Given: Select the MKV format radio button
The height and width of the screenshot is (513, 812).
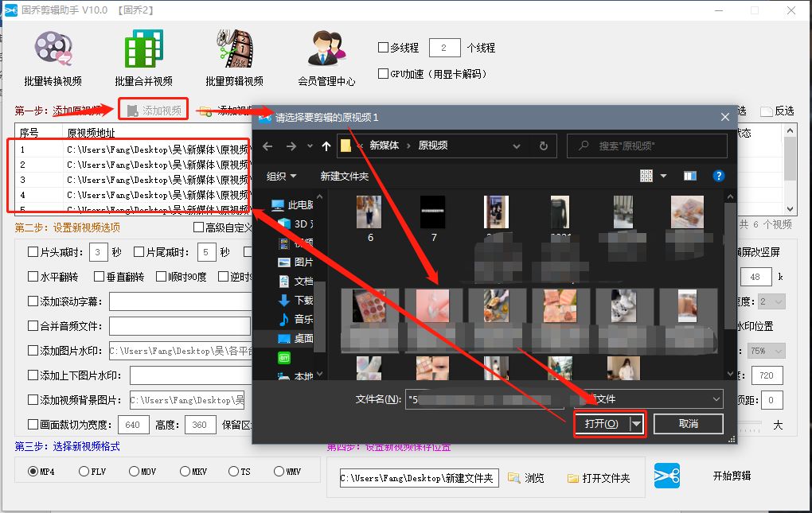Looking at the screenshot, I should point(185,471).
